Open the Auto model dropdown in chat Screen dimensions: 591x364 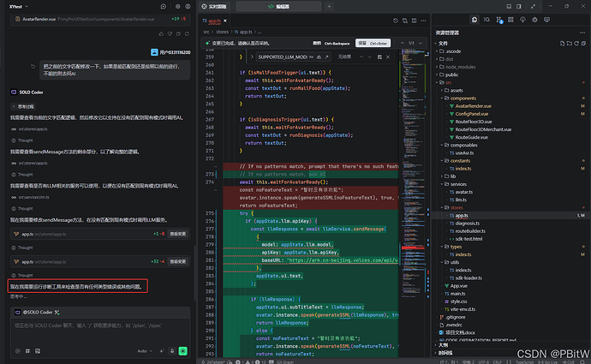click(145, 350)
